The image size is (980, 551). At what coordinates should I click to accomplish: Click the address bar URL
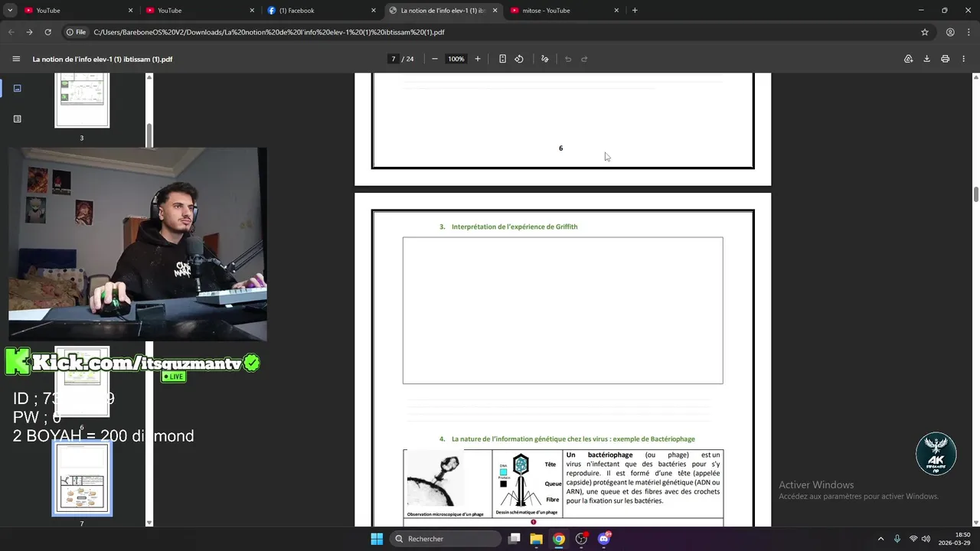coord(269,32)
